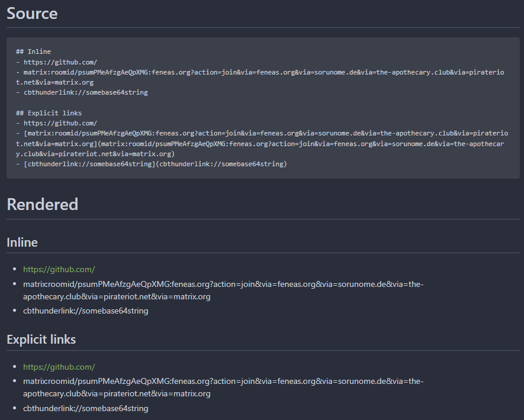Click the rendered Explicit links subheading

[41, 340]
